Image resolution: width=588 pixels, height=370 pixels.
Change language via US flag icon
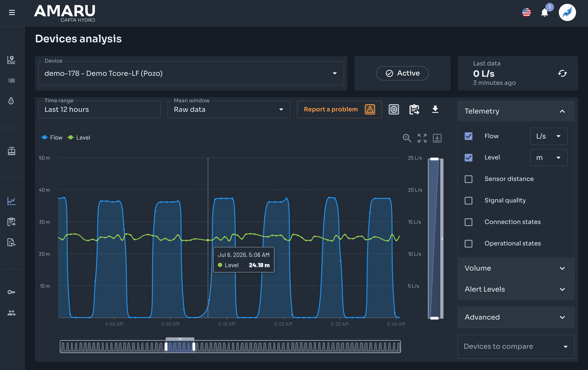point(527,12)
